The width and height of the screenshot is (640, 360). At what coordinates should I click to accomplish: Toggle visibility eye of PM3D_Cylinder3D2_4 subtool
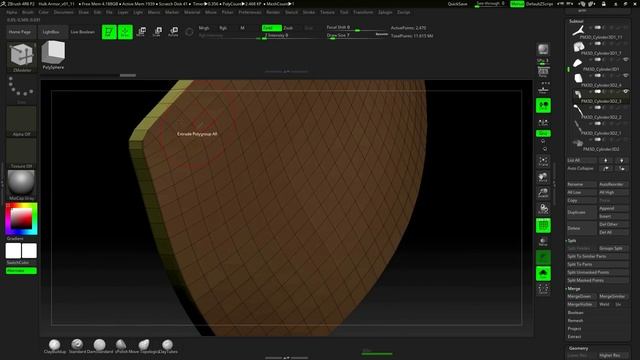click(x=626, y=76)
